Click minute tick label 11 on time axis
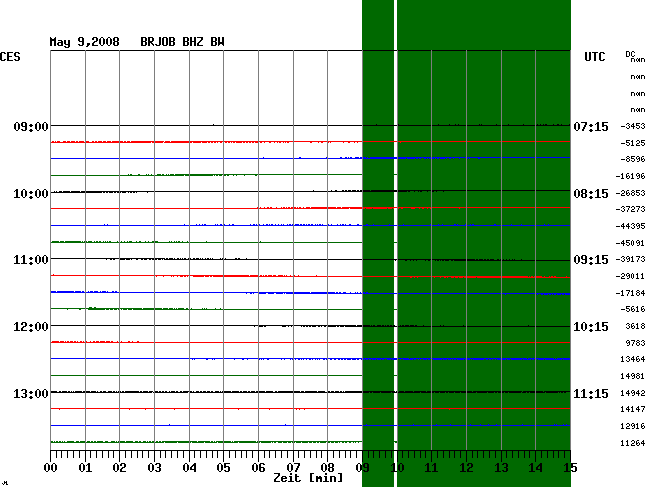This screenshot has width=650, height=494. tap(432, 468)
